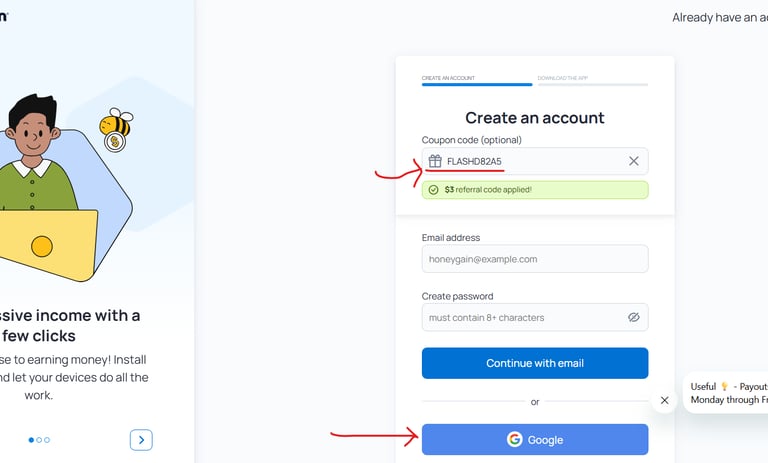Click the green checkmark in the referral banner

[433, 189]
